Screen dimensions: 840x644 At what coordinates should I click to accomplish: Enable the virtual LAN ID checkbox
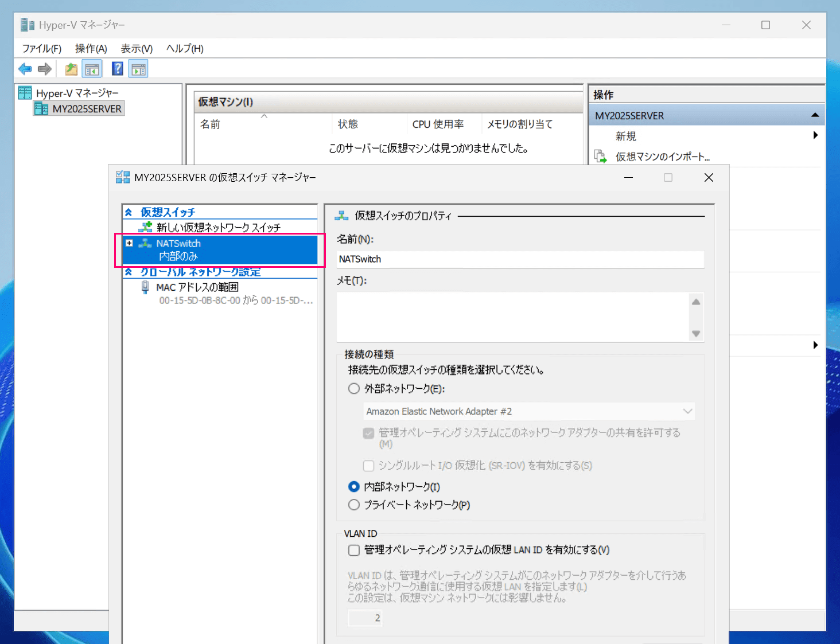click(353, 549)
